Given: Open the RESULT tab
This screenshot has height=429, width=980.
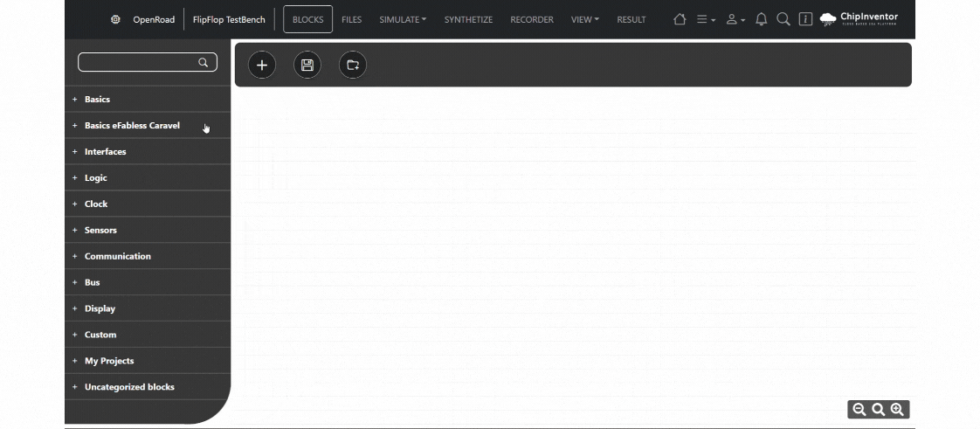Looking at the screenshot, I should point(631,19).
